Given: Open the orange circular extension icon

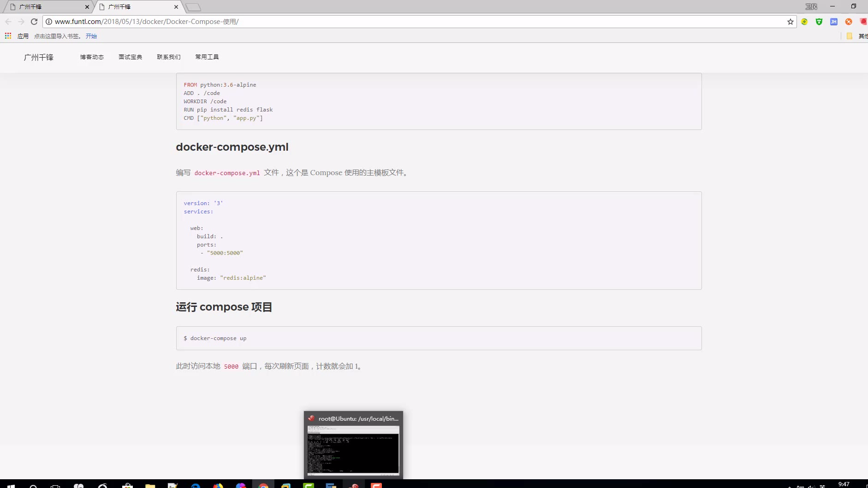Looking at the screenshot, I should 849,22.
